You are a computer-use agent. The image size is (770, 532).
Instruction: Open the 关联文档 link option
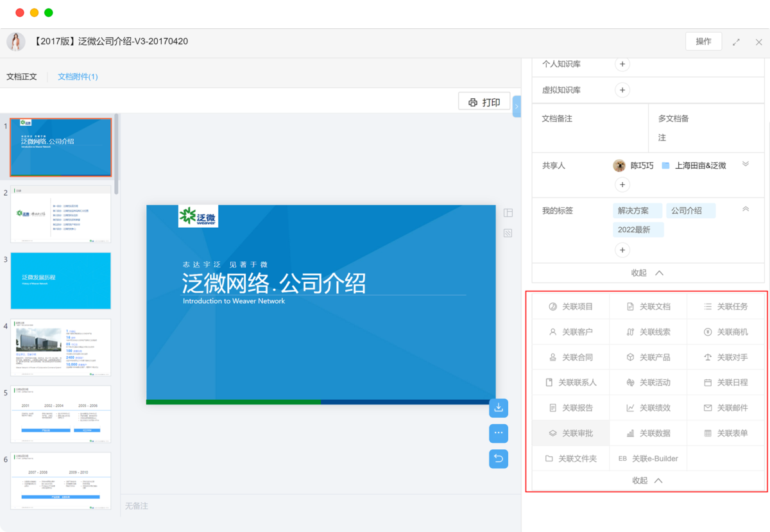pyautogui.click(x=648, y=307)
